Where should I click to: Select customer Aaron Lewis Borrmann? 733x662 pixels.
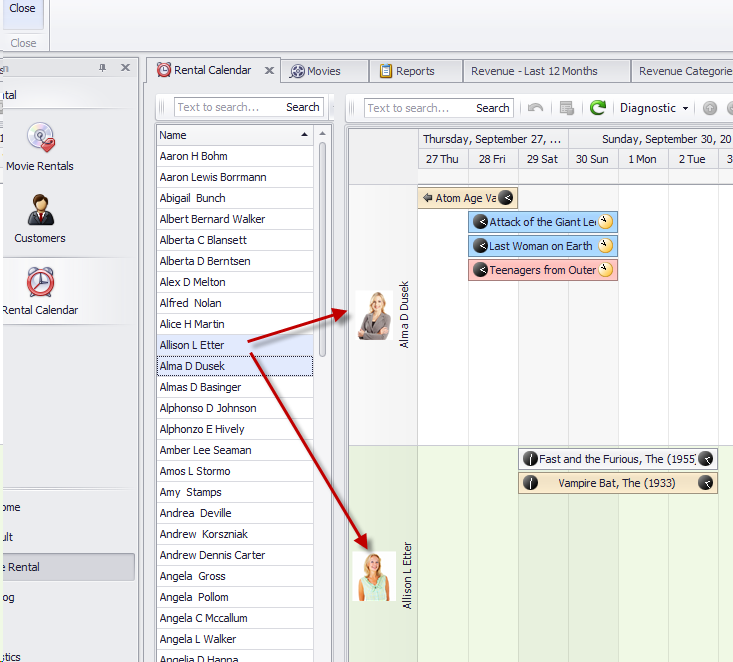pyautogui.click(x=235, y=177)
